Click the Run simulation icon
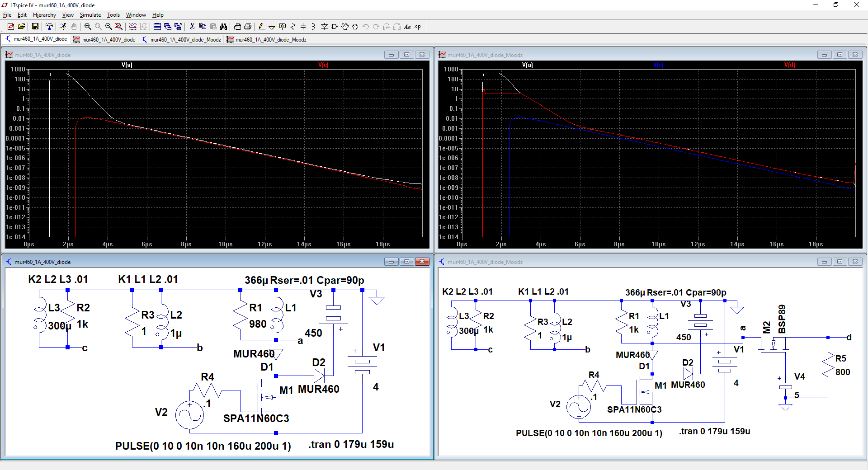 63,27
